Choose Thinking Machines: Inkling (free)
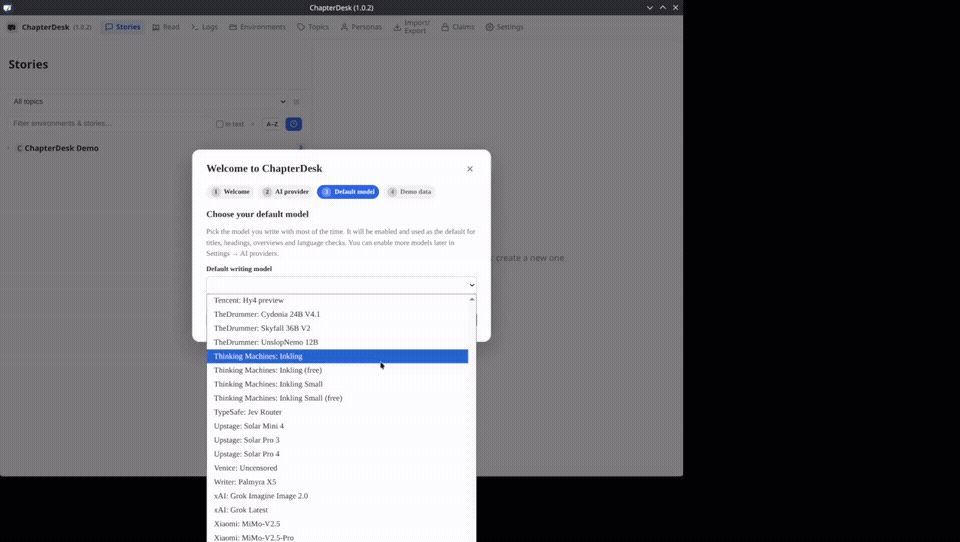This screenshot has width=960, height=542. point(337,370)
